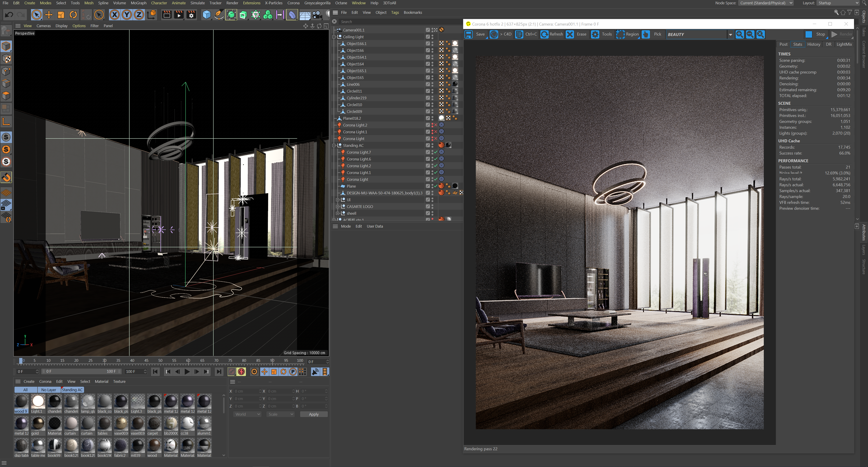
Task: Toggle enable state of Corona Light.2 top-level
Action: (435, 125)
